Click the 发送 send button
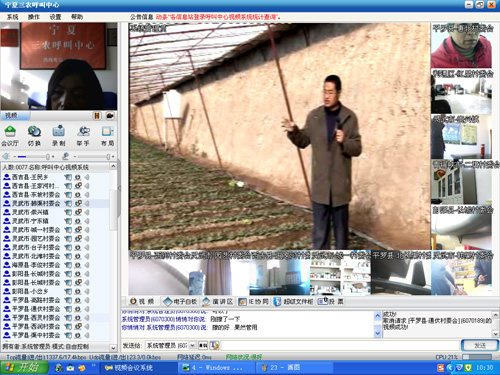This screenshot has height=375, width=500. [x=480, y=346]
